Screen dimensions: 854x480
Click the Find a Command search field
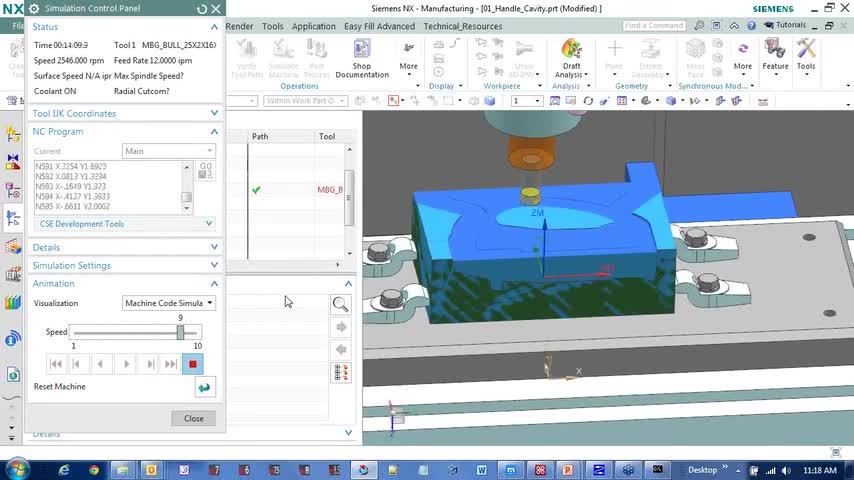coord(654,26)
